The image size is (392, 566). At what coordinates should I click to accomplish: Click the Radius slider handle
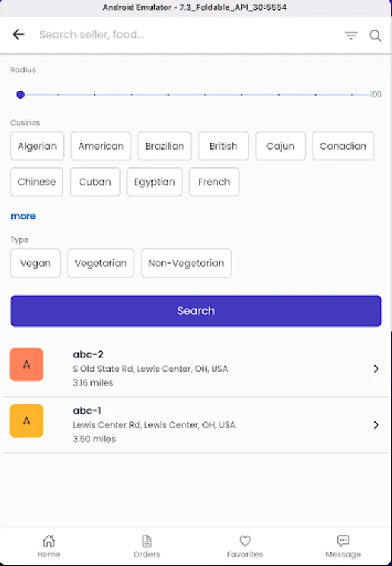21,94
